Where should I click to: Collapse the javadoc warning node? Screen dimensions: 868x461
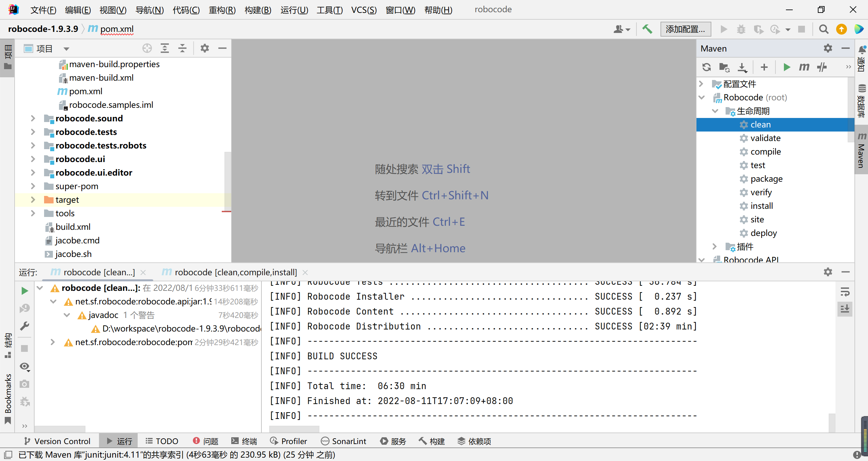[67, 315]
